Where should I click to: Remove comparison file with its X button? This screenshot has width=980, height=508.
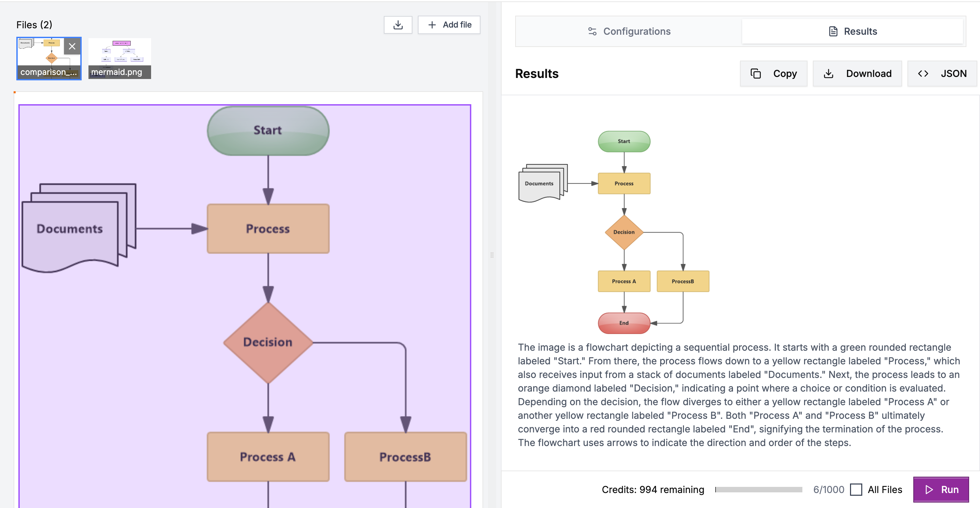(72, 46)
